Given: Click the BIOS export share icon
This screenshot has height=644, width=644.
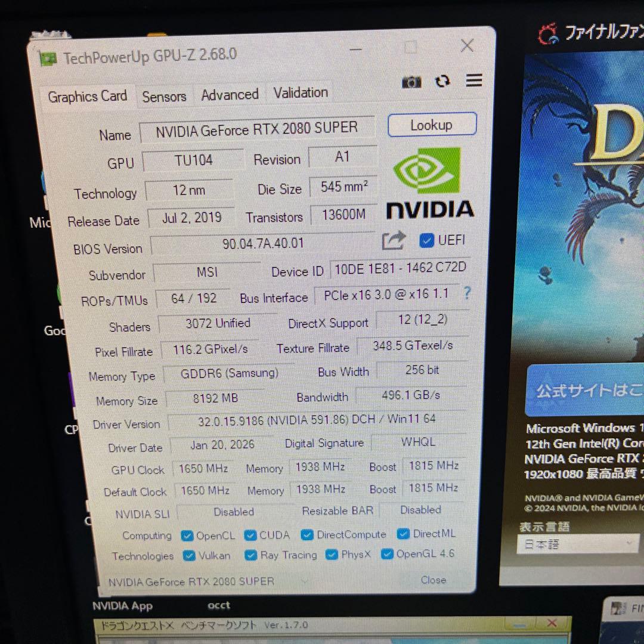Looking at the screenshot, I should tap(394, 241).
